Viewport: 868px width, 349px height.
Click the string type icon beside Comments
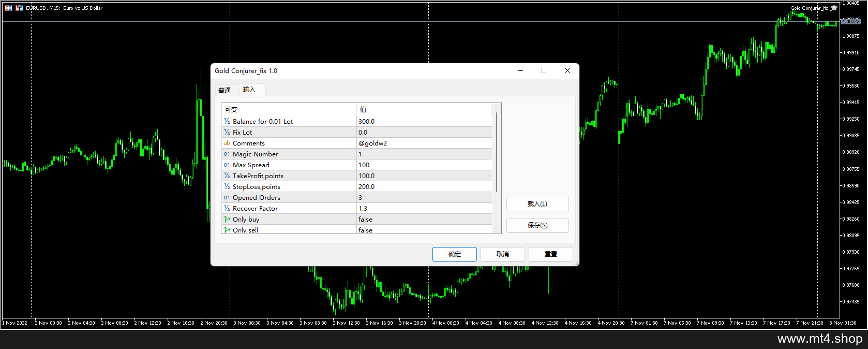[227, 143]
